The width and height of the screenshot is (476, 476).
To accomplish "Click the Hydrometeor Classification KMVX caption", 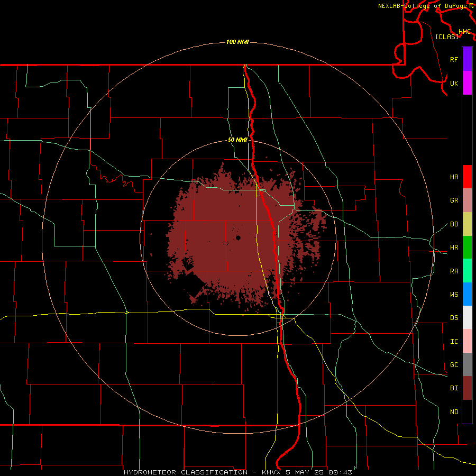I will pyautogui.click(x=238, y=472).
